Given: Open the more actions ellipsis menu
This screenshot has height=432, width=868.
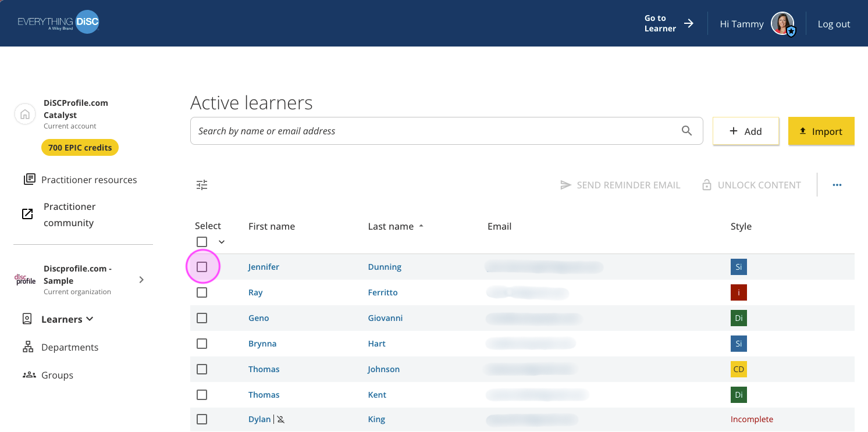Looking at the screenshot, I should pyautogui.click(x=837, y=185).
